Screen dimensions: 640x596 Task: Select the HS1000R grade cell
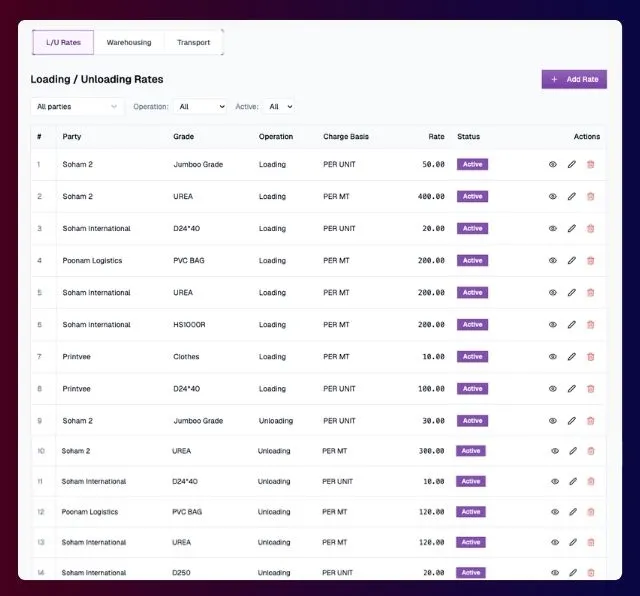coord(189,325)
